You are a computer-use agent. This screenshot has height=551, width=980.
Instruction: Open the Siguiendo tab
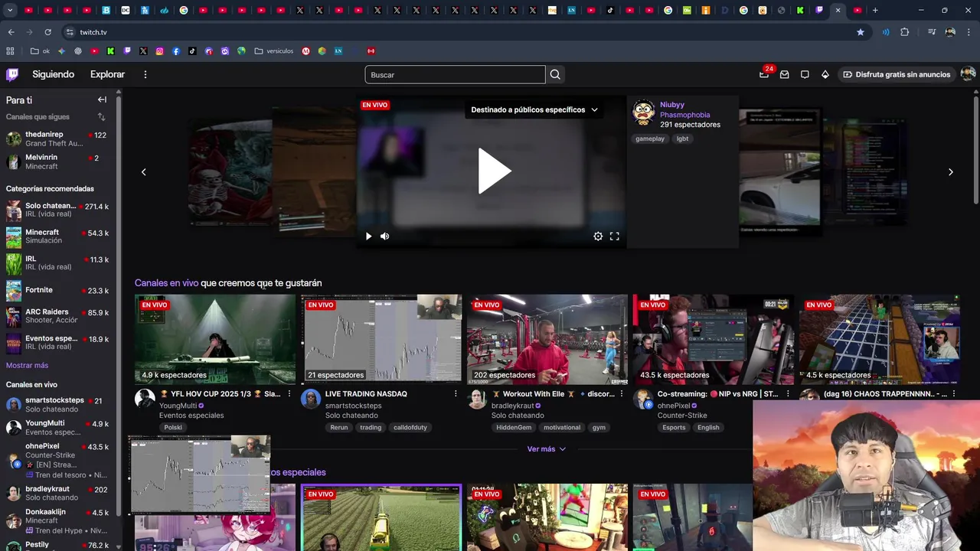coord(53,74)
